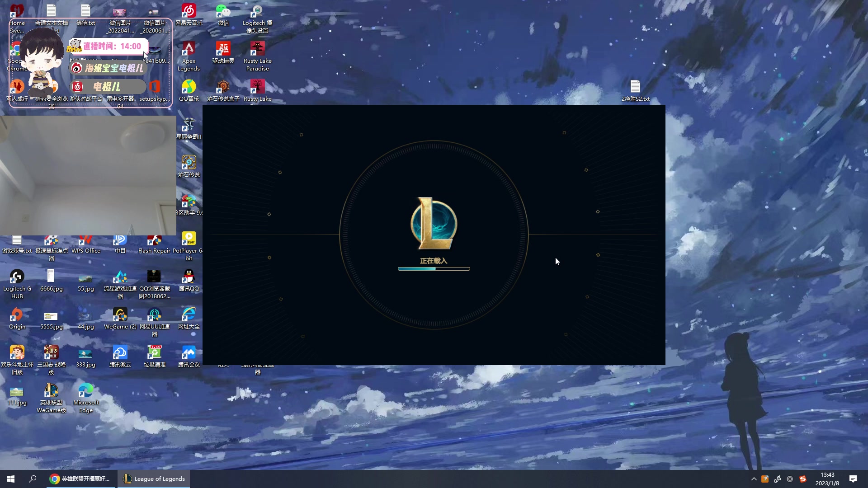The height and width of the screenshot is (488, 868).
Task: Open the Windows Start menu
Action: coord(11,479)
